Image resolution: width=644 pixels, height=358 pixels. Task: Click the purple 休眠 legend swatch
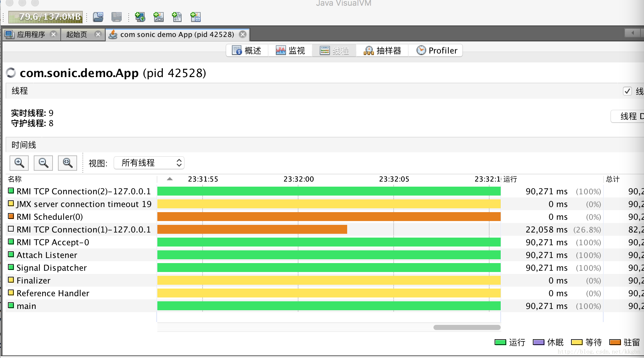point(539,342)
